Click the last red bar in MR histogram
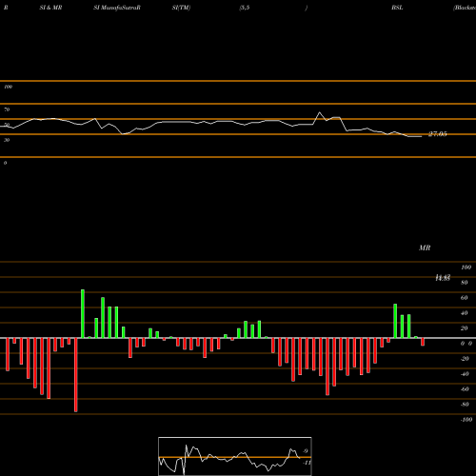 click(423, 342)
